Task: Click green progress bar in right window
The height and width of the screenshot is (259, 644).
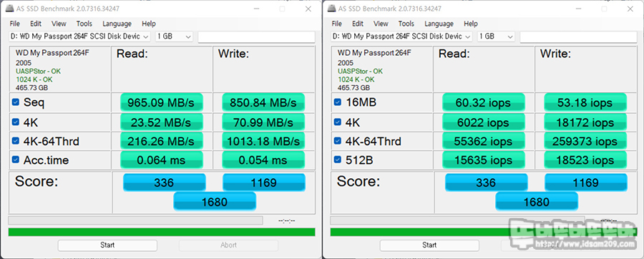Action: [484, 232]
